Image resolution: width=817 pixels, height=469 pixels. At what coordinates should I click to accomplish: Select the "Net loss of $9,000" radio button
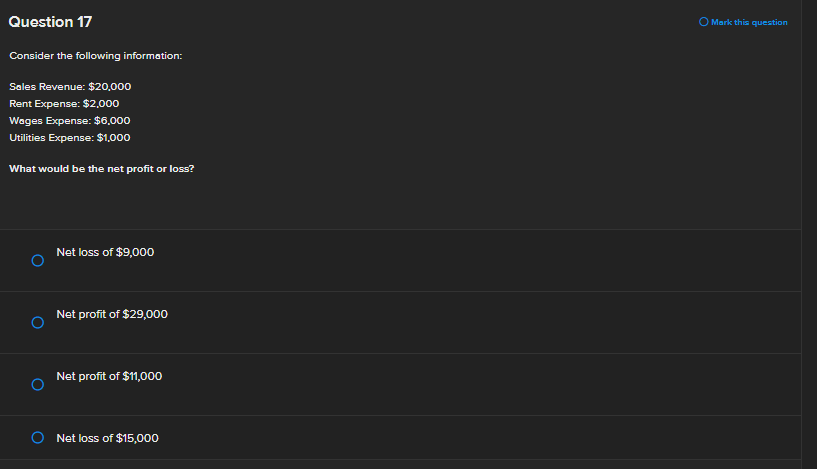click(x=37, y=260)
